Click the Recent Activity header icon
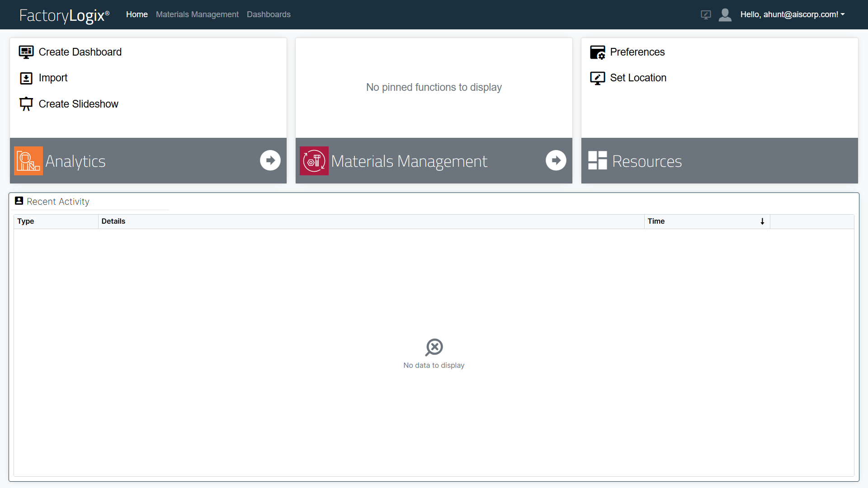Screen dimensions: 868x488 pyautogui.click(x=19, y=201)
